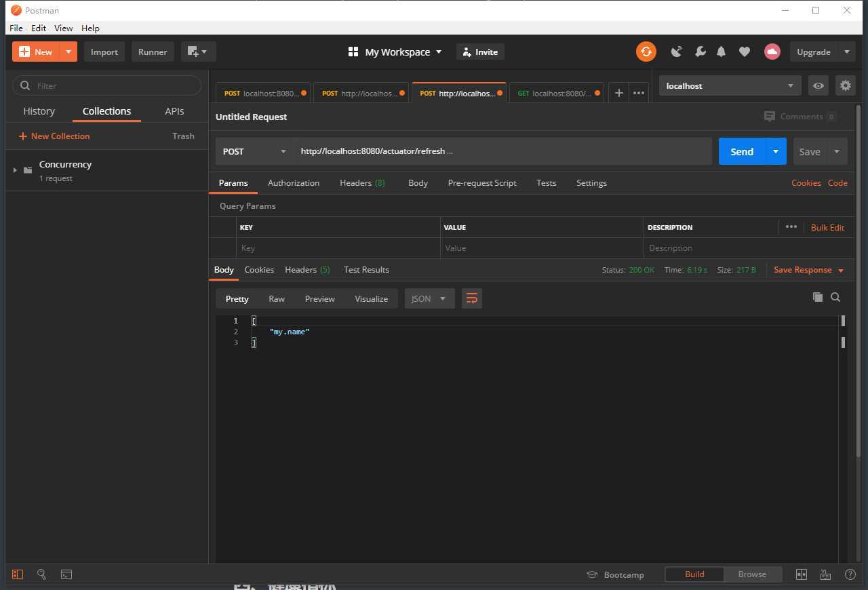The width and height of the screenshot is (868, 590).
Task: Open the JSON format dropdown
Action: click(429, 298)
